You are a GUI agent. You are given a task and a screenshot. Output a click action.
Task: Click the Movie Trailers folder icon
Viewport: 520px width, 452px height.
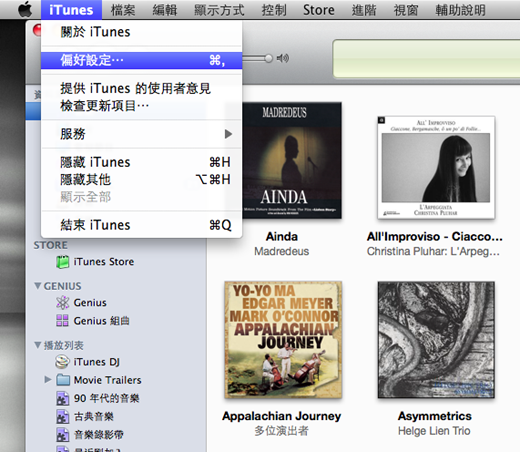pos(63,380)
